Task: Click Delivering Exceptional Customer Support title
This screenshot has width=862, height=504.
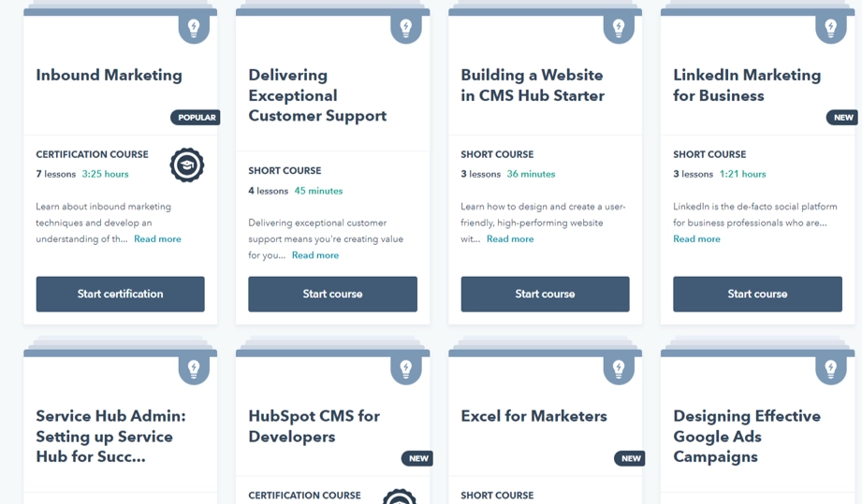Action: [x=317, y=95]
